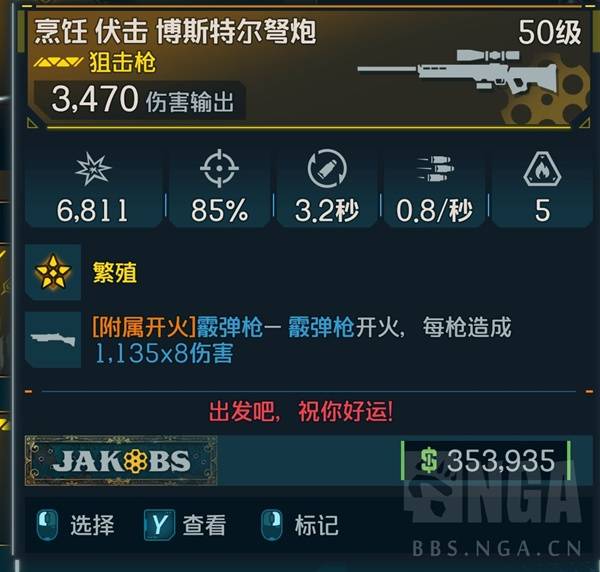Click the red flavor text 出发吧，祝你好运!

point(301,412)
